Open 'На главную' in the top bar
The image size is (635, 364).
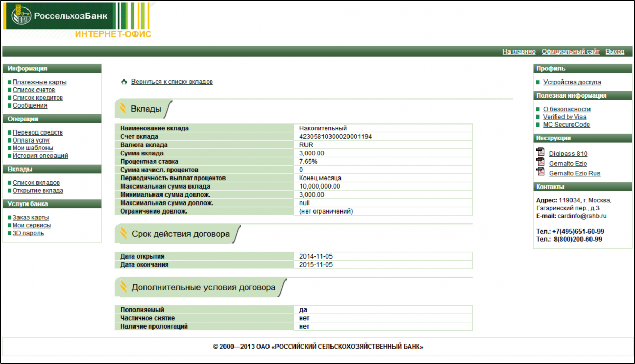(519, 51)
